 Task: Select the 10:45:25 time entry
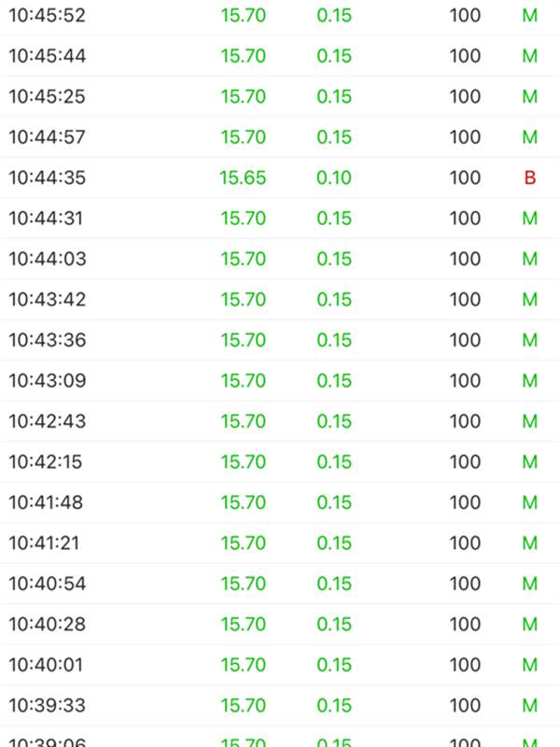[x=48, y=97]
